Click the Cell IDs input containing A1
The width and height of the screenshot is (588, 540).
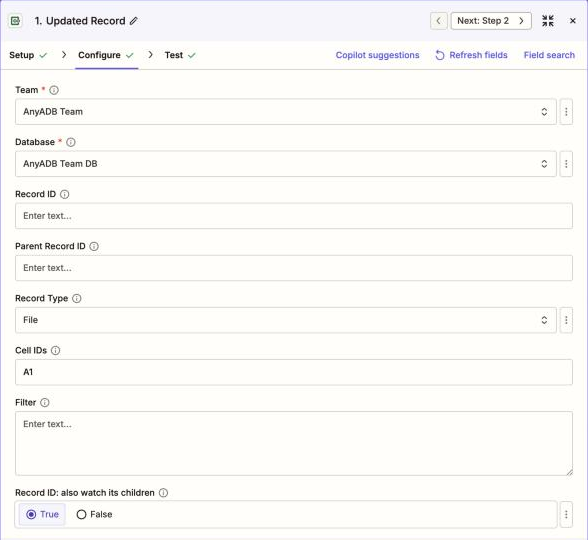(294, 372)
